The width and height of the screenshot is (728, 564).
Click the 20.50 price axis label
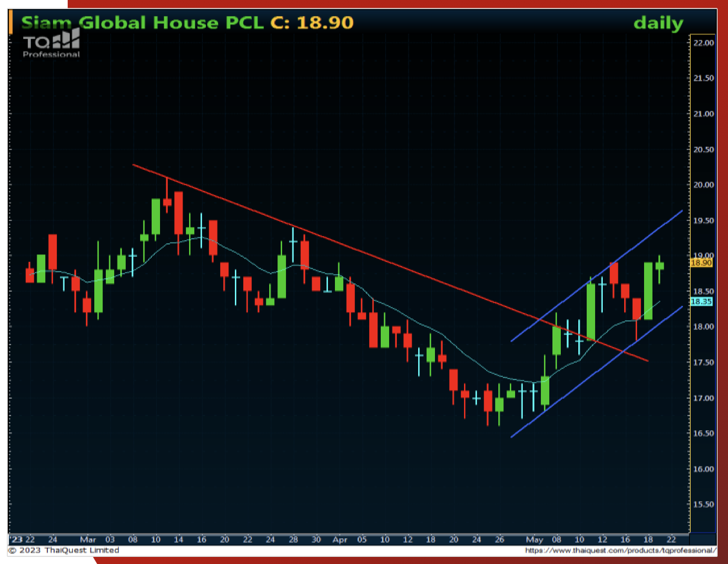pos(703,150)
